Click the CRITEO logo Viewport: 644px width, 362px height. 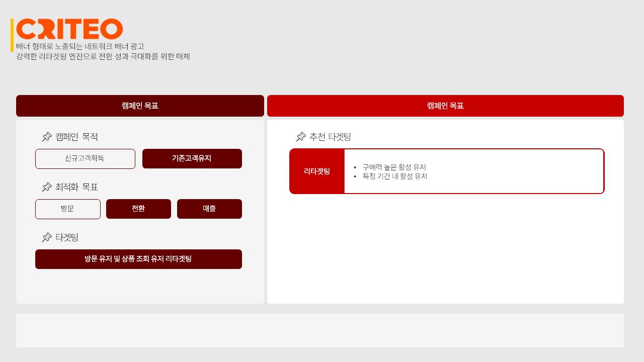click(69, 29)
